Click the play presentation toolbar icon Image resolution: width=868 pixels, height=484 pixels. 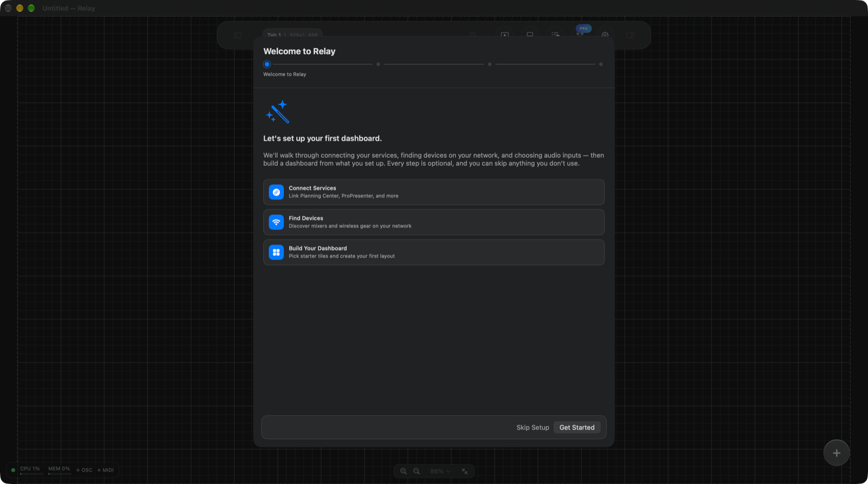[x=505, y=35]
